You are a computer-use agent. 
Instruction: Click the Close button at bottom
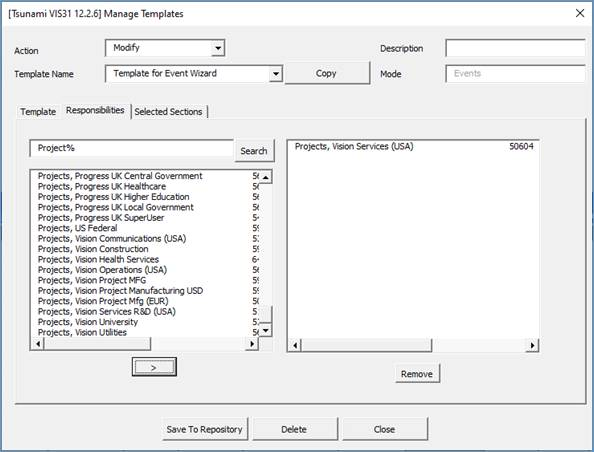pos(385,429)
